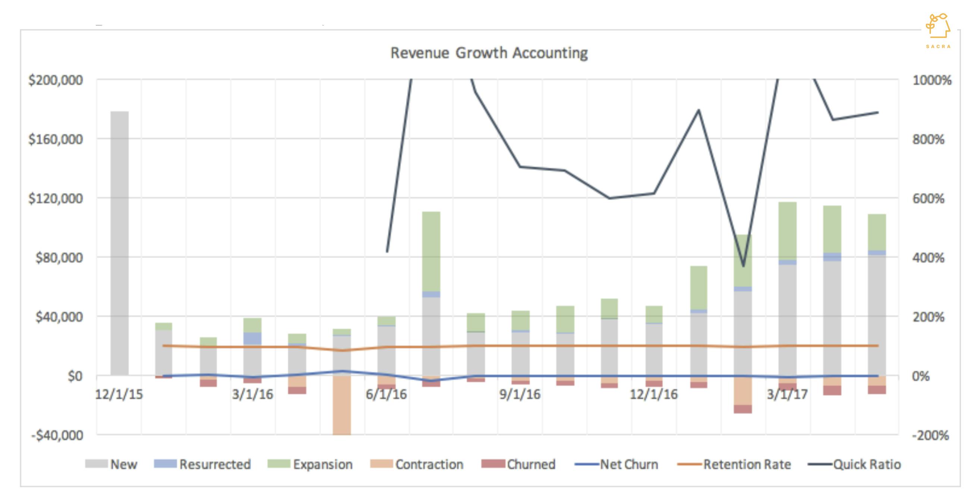This screenshot has width=980, height=500.
Task: Click the 200% right axis label
Action: 928,317
